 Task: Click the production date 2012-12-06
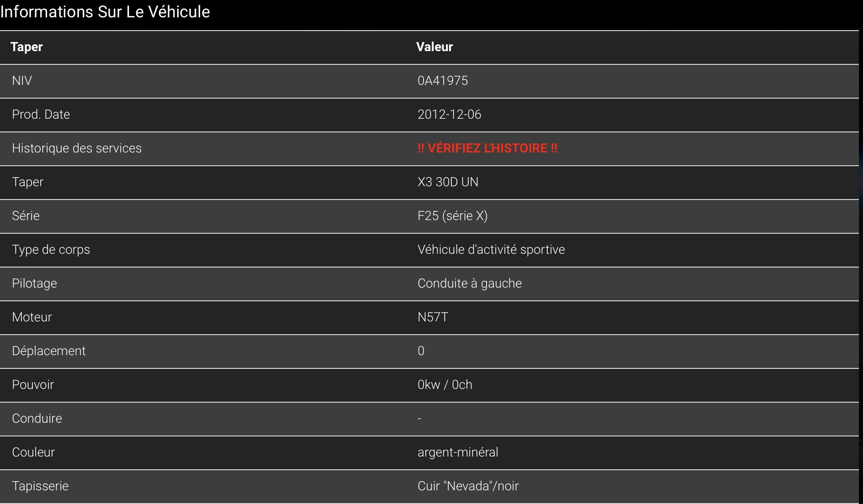(x=449, y=115)
